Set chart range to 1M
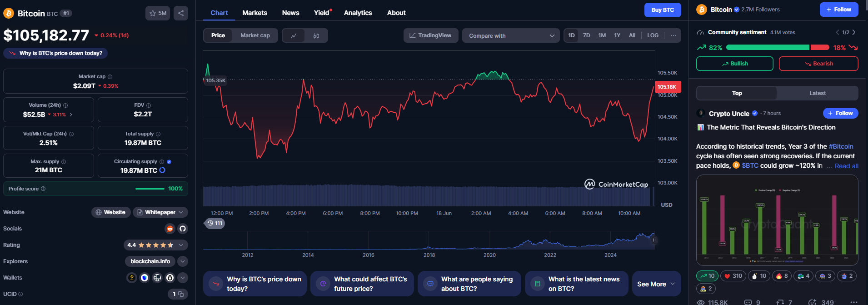This screenshot has height=305, width=868. click(602, 35)
